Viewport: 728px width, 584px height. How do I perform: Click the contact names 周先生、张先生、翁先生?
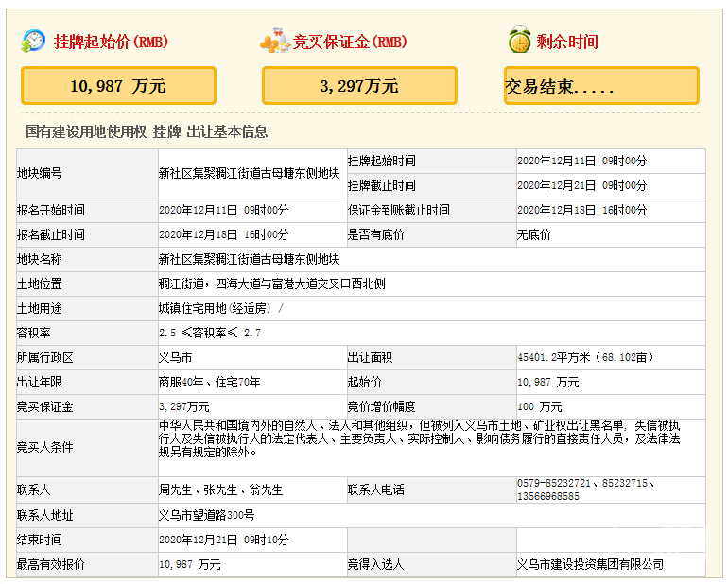point(220,490)
